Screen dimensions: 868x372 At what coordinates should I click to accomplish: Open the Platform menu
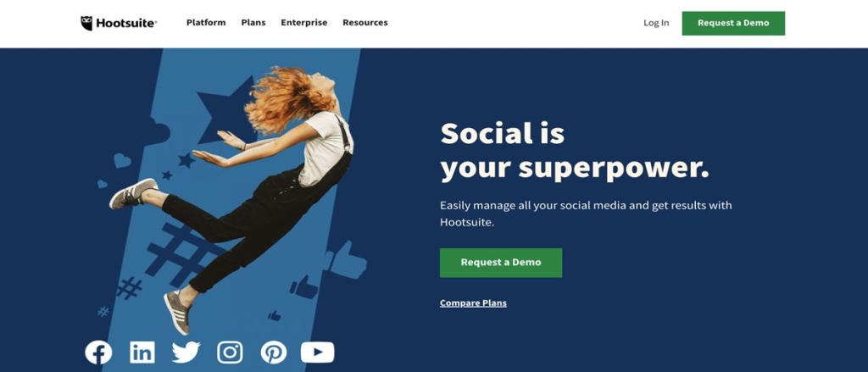click(x=206, y=23)
